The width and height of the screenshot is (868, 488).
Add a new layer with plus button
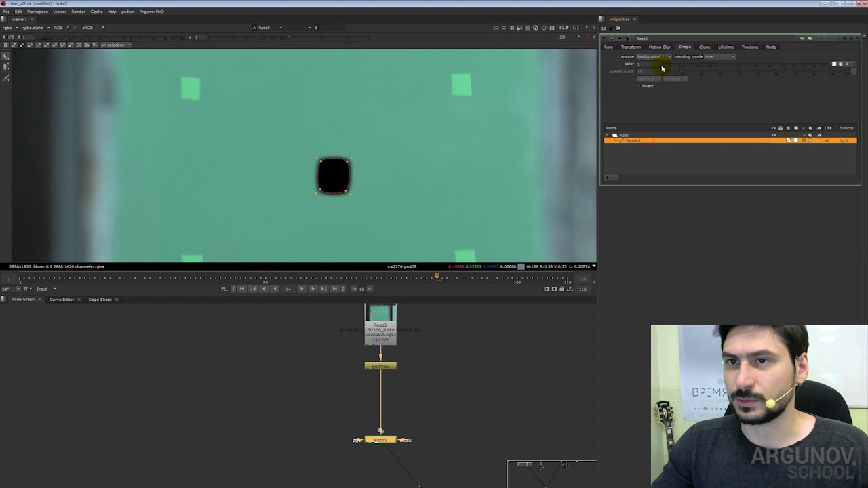(607, 178)
